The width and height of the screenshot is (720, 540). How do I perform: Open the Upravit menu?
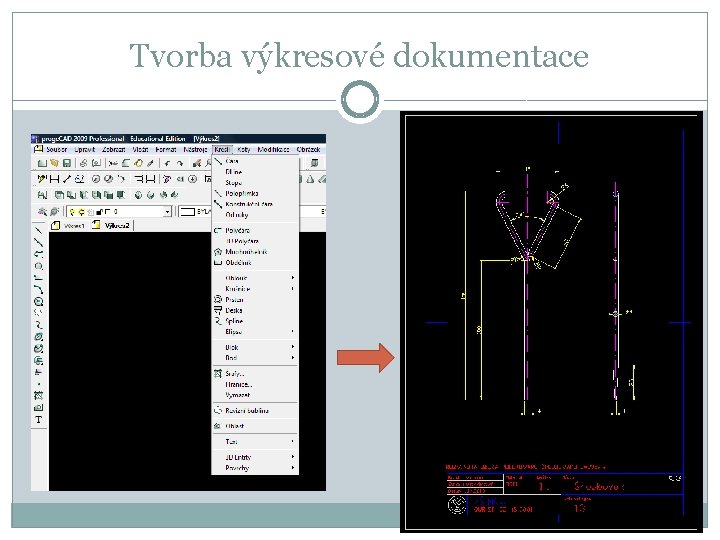pos(84,149)
